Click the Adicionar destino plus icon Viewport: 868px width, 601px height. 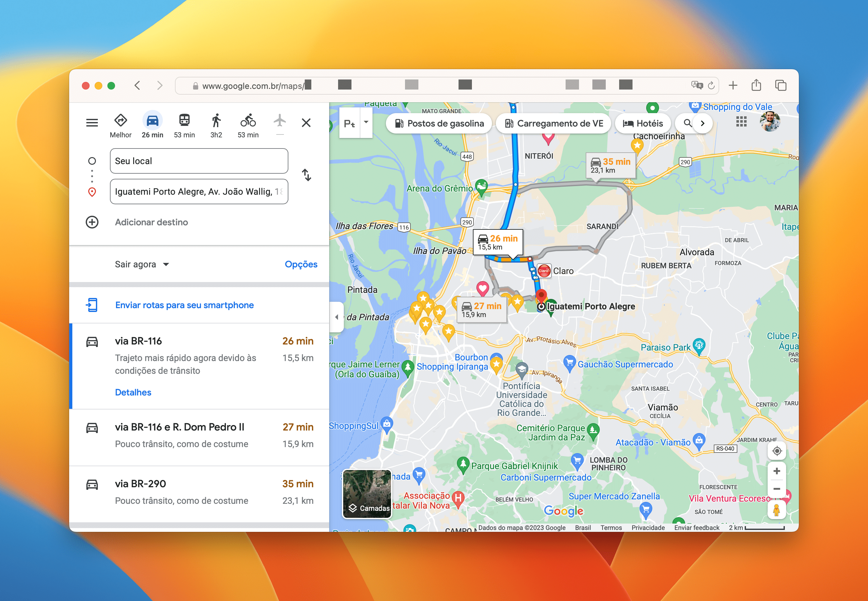coord(92,222)
